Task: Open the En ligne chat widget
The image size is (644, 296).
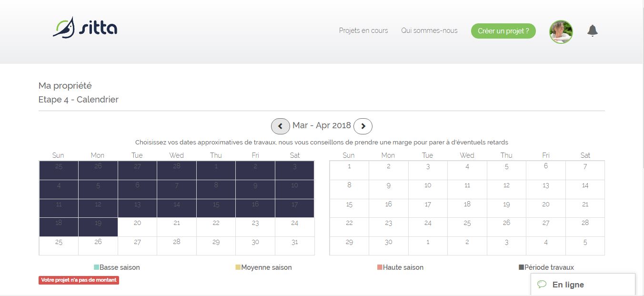Action: (583, 285)
